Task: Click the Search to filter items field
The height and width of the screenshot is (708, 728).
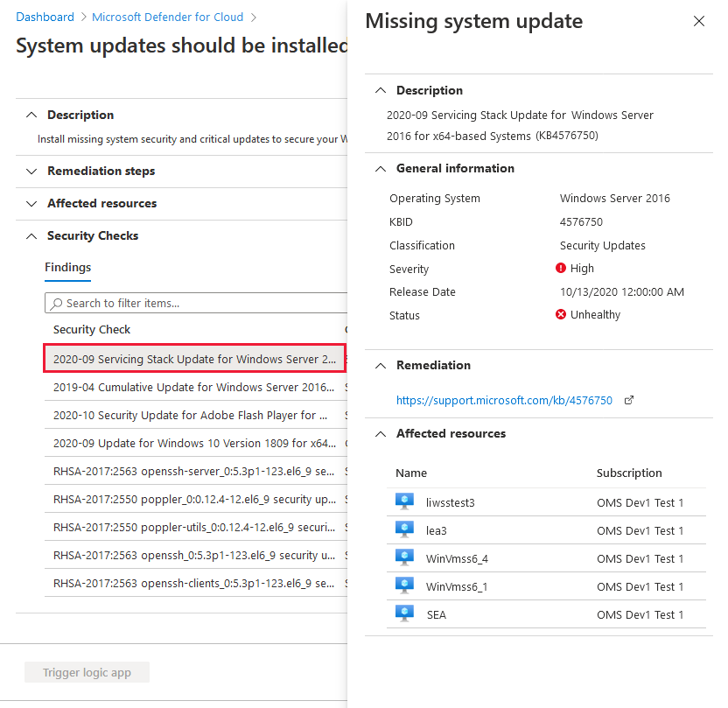Action: pyautogui.click(x=196, y=303)
